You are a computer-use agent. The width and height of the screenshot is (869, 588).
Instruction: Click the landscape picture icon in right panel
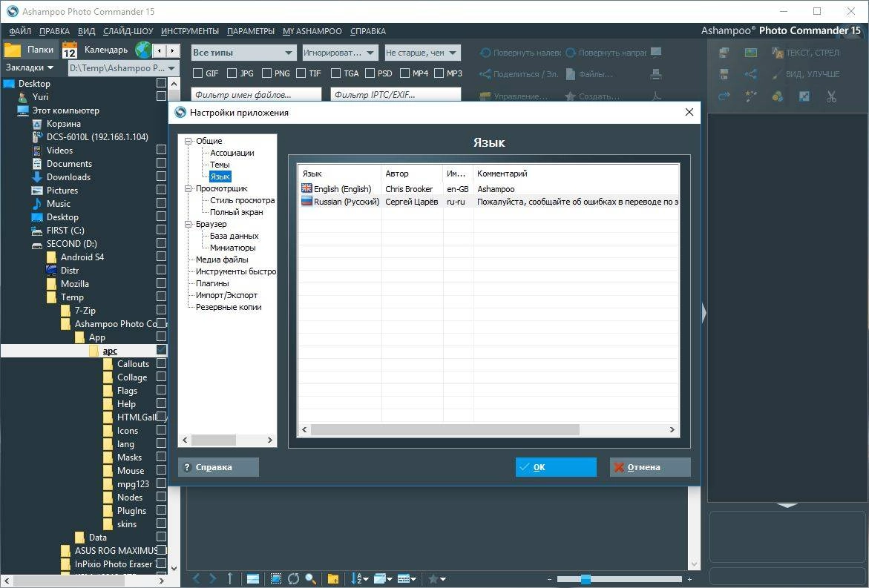pyautogui.click(x=751, y=53)
